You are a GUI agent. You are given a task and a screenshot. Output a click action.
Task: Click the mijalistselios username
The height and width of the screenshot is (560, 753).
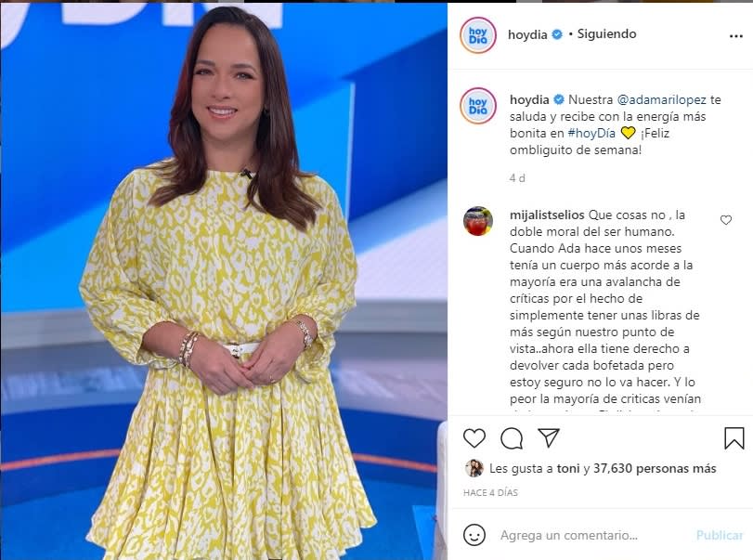click(547, 215)
